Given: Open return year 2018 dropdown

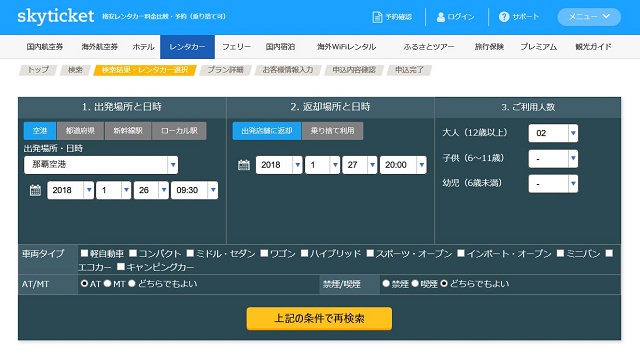Looking at the screenshot, I should coord(279,165).
